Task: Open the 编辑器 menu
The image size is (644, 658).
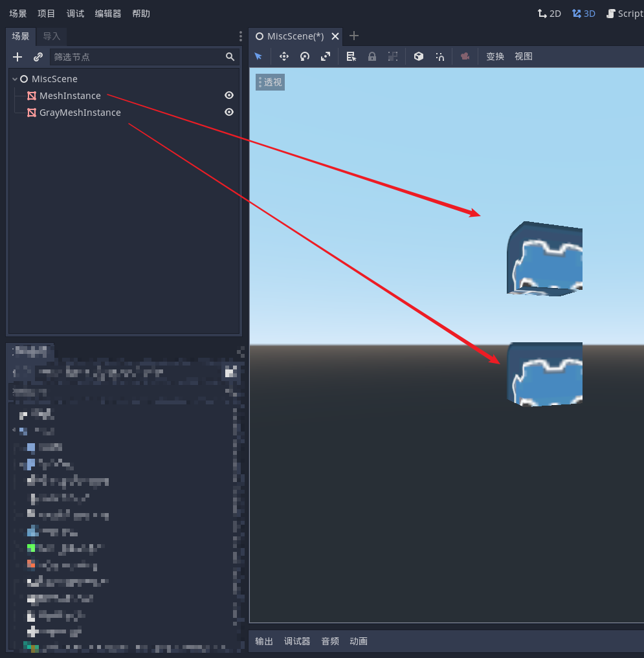Action: point(108,14)
